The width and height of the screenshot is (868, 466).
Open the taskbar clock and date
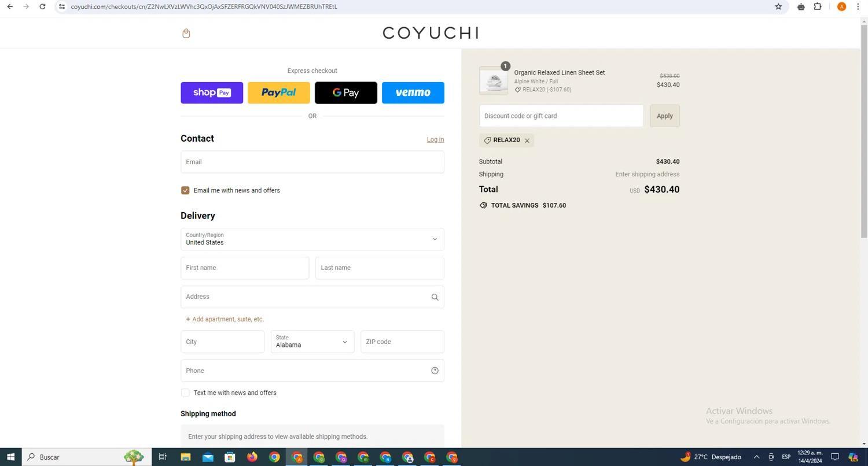(810, 457)
